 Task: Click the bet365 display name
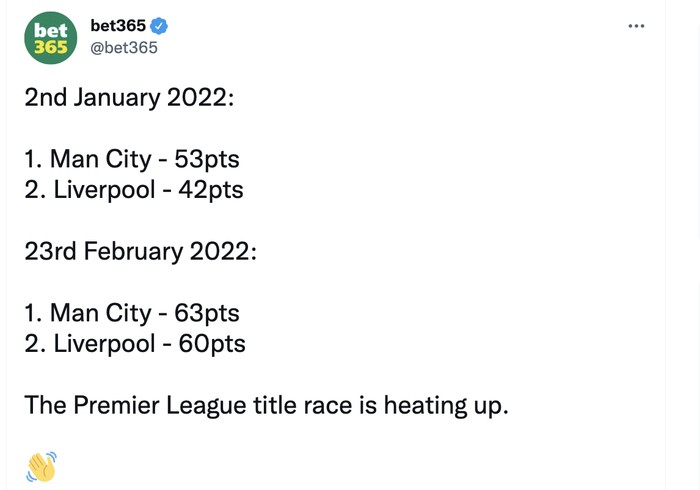118,27
